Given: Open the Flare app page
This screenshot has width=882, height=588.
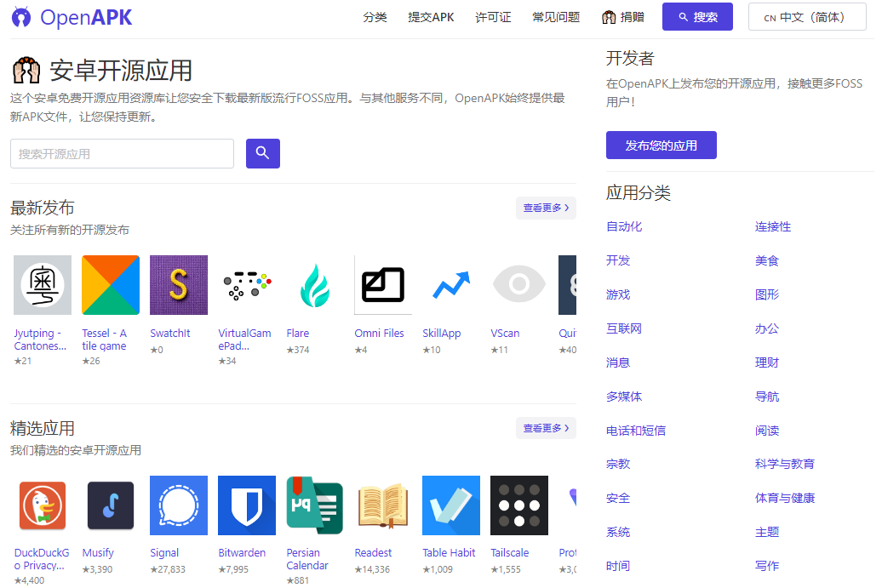Looking at the screenshot, I should [314, 285].
